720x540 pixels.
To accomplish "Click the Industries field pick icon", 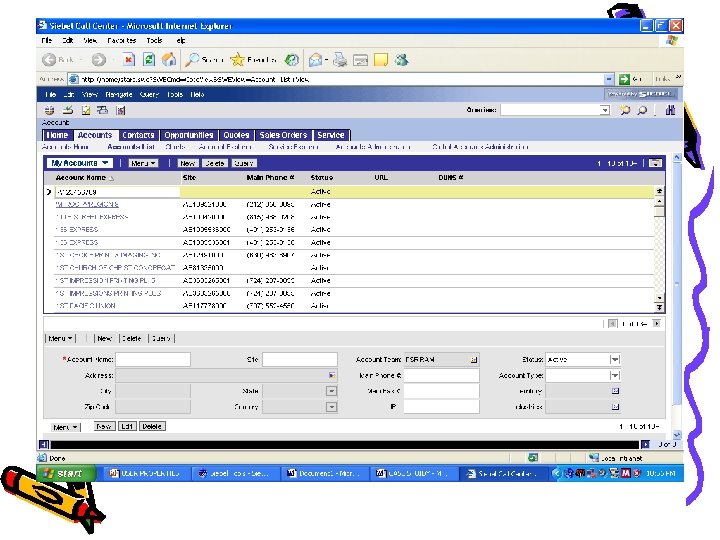I will pyautogui.click(x=615, y=407).
